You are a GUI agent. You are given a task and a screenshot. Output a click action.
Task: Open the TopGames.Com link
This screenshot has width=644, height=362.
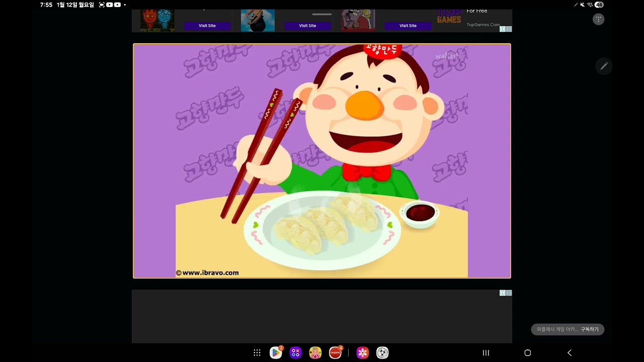point(483,25)
